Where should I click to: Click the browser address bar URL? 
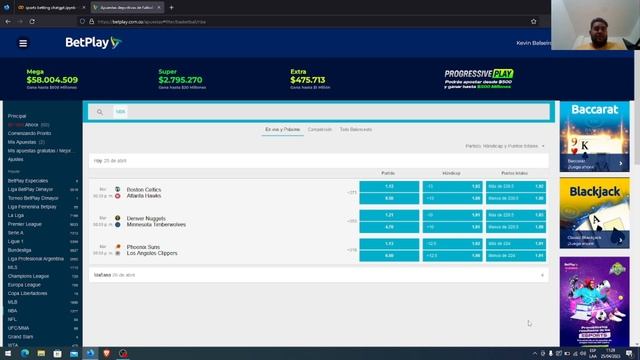pyautogui.click(x=153, y=22)
